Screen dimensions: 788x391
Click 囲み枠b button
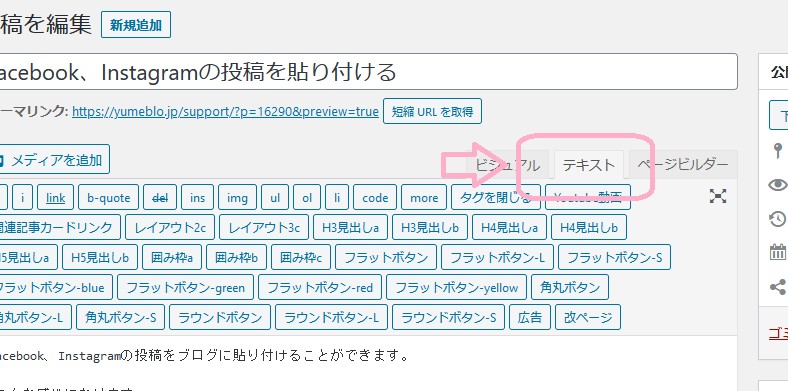tap(236, 258)
